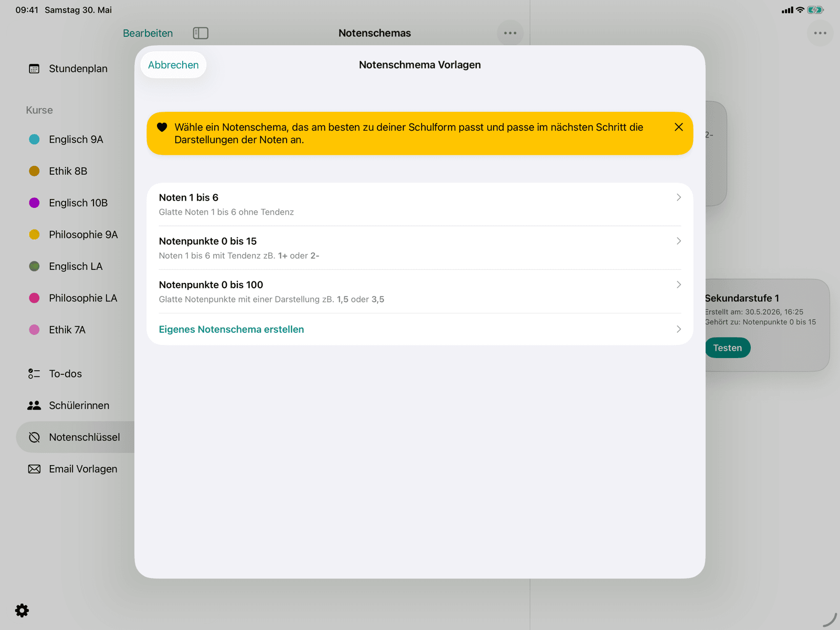840x630 pixels.
Task: Tap the Testen button on Sekundarstufe 1
Action: (728, 348)
